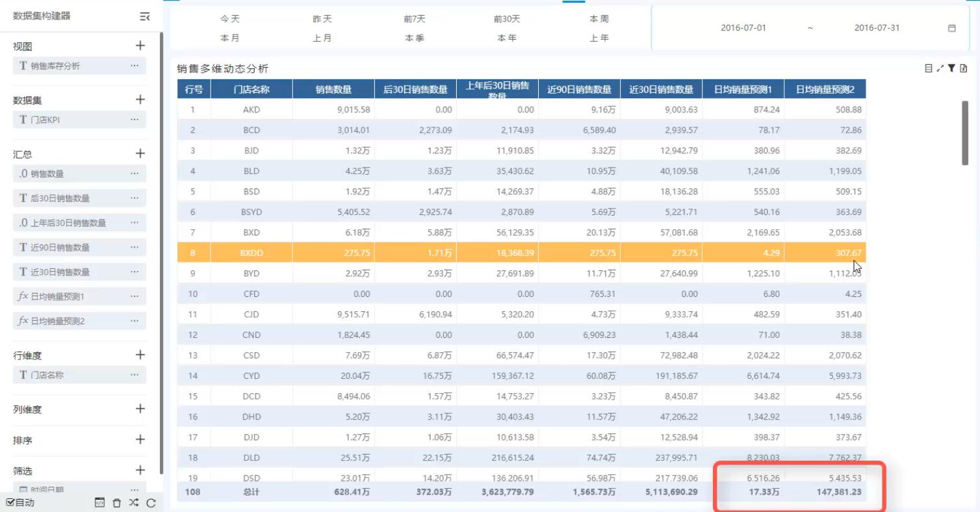Add a new 列维度 with plus button

click(x=140, y=409)
